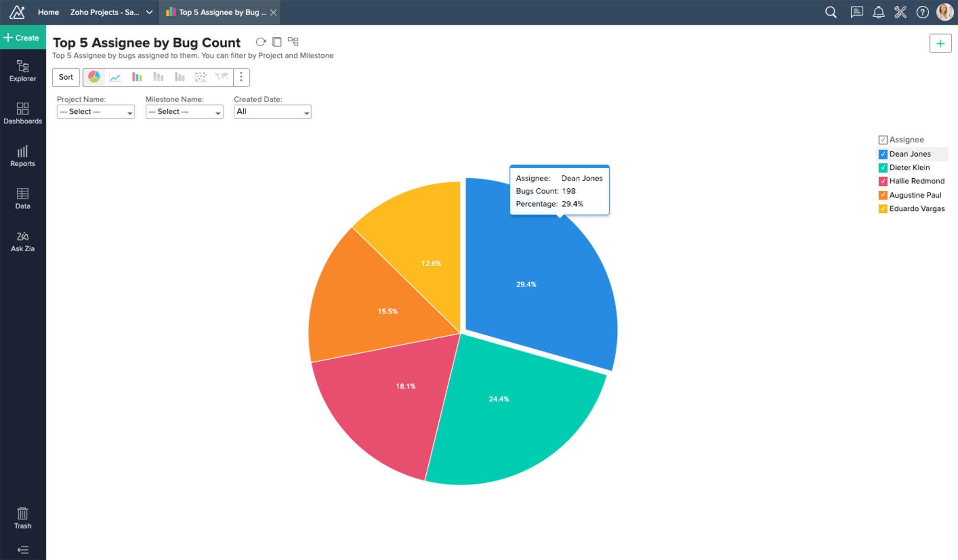Uncheck the Dean Jones legend checkbox
This screenshot has height=560, width=958.
[x=883, y=154]
